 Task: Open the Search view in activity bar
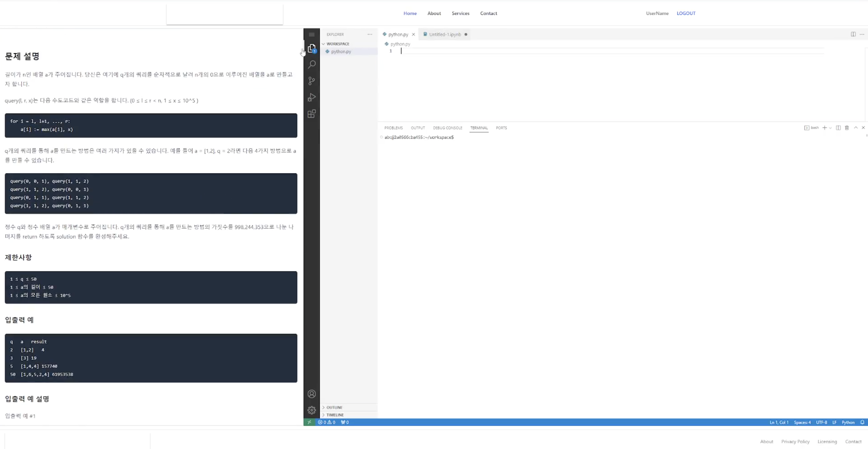pos(311,64)
